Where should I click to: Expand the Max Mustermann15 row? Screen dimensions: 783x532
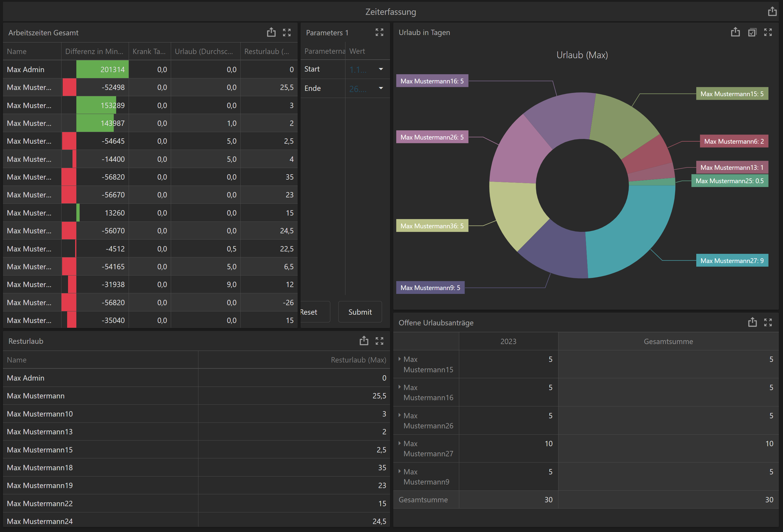pyautogui.click(x=400, y=359)
